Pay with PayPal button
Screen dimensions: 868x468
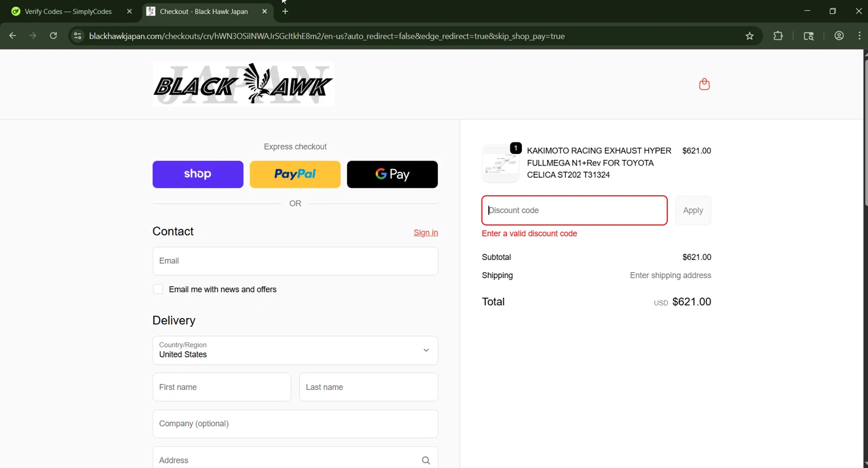pos(295,174)
